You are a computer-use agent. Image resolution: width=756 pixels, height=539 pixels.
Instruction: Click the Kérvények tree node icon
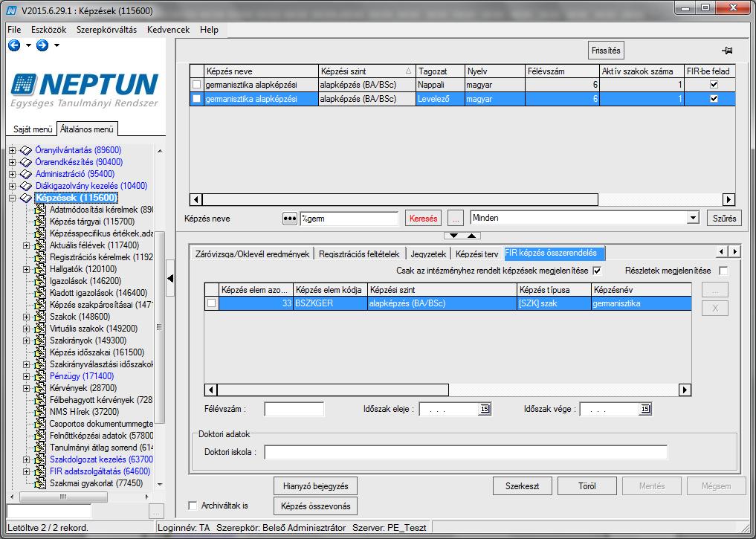click(x=40, y=388)
